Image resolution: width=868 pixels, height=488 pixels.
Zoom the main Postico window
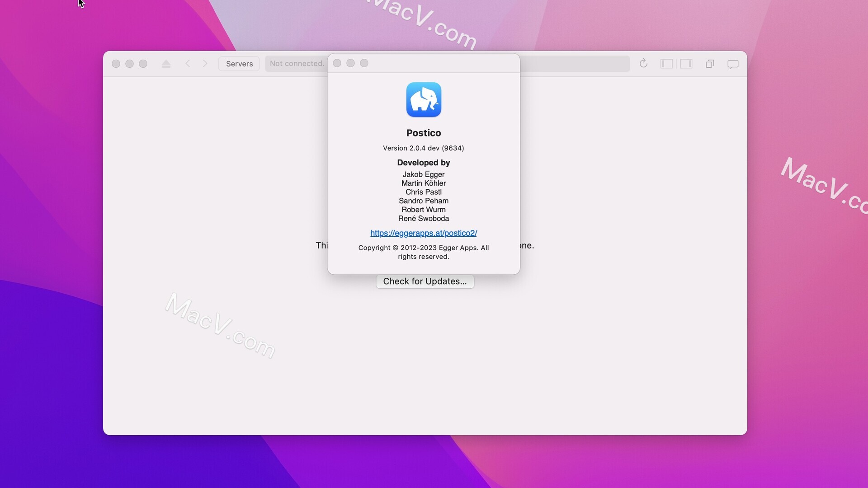(143, 64)
